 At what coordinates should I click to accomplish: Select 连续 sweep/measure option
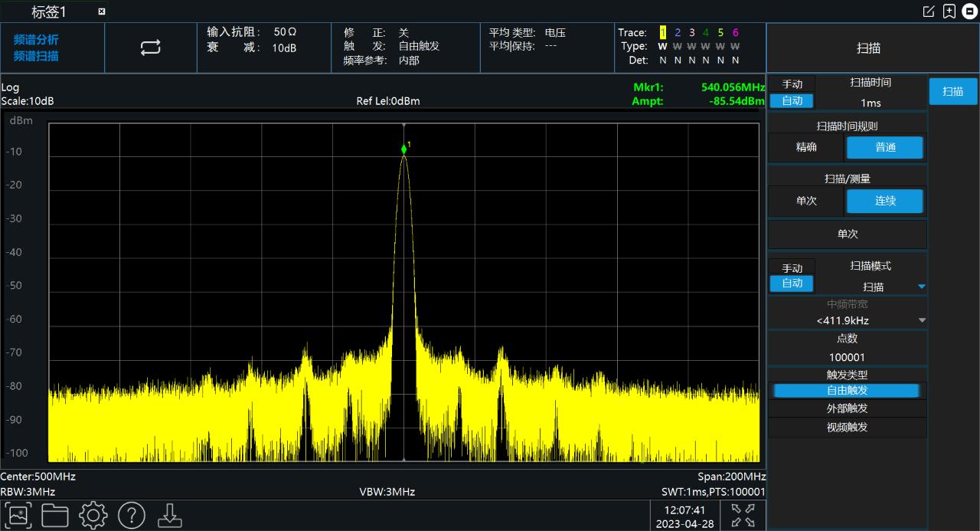tap(885, 201)
